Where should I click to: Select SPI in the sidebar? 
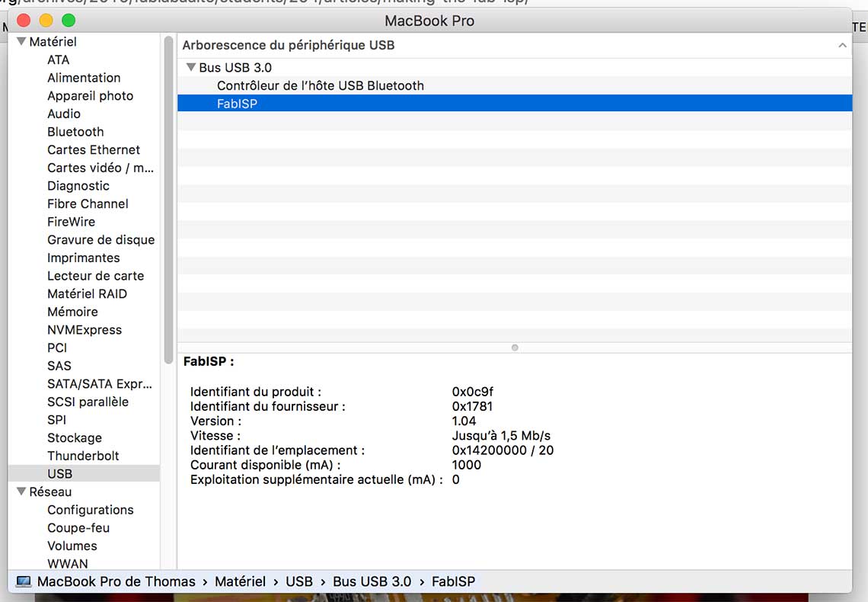click(56, 420)
